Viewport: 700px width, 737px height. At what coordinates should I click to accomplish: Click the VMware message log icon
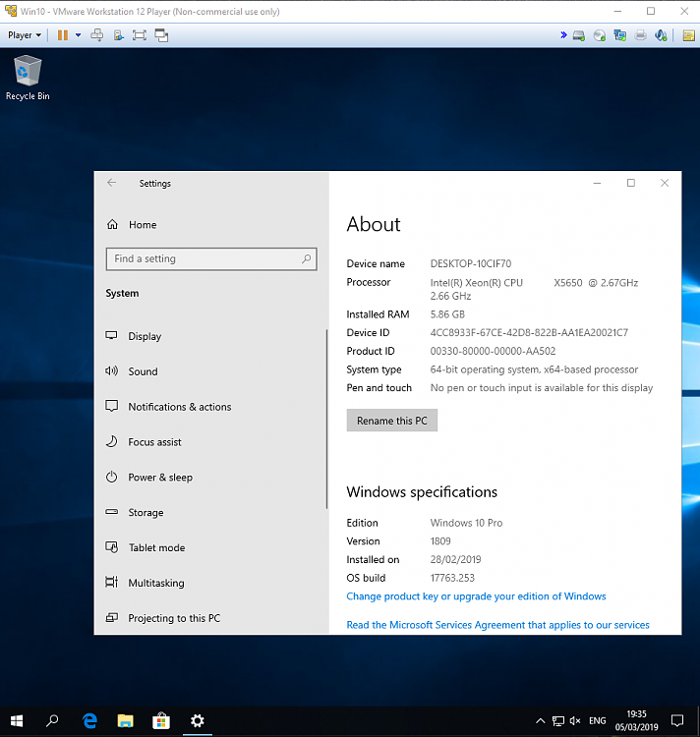tap(689, 35)
